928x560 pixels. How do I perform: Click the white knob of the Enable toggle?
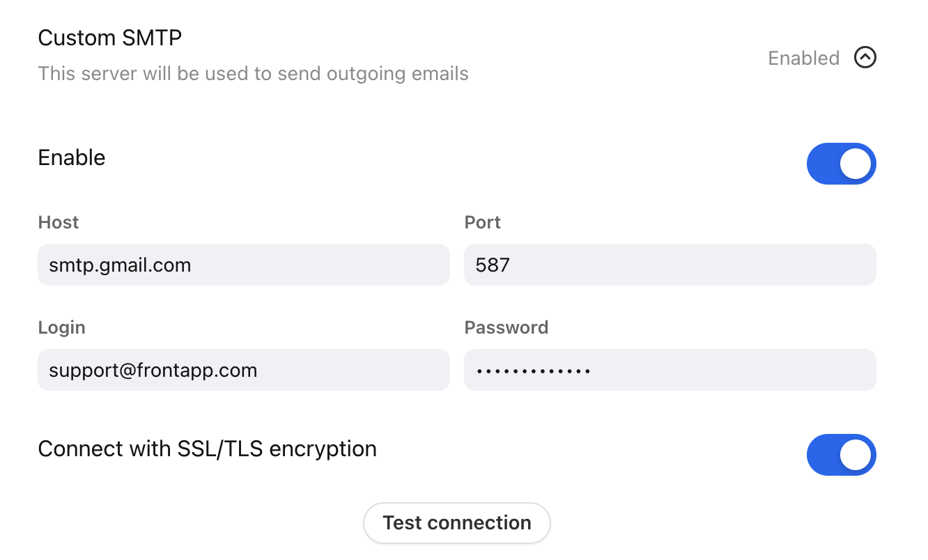856,164
